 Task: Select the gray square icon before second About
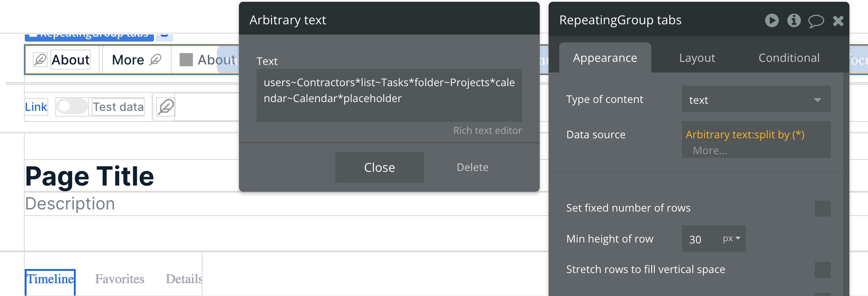[x=186, y=60]
